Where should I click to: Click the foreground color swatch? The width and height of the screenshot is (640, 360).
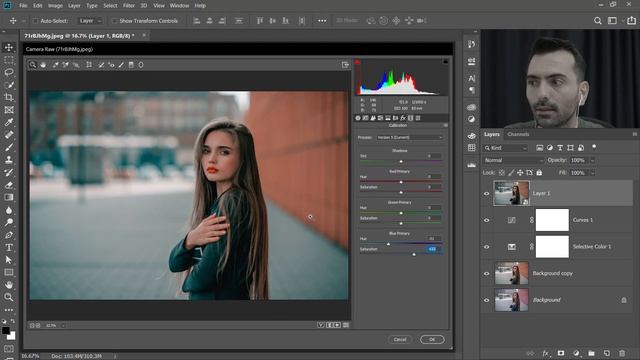[6, 331]
